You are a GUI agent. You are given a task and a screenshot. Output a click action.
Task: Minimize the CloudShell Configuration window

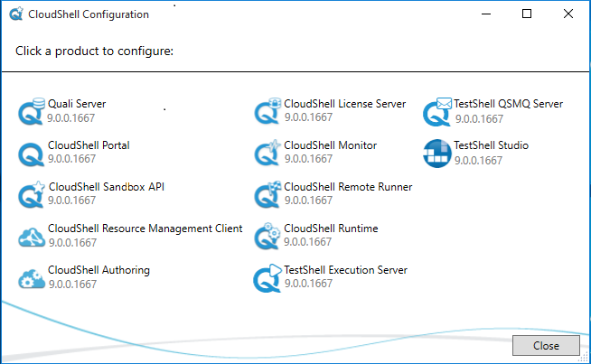pyautogui.click(x=486, y=14)
